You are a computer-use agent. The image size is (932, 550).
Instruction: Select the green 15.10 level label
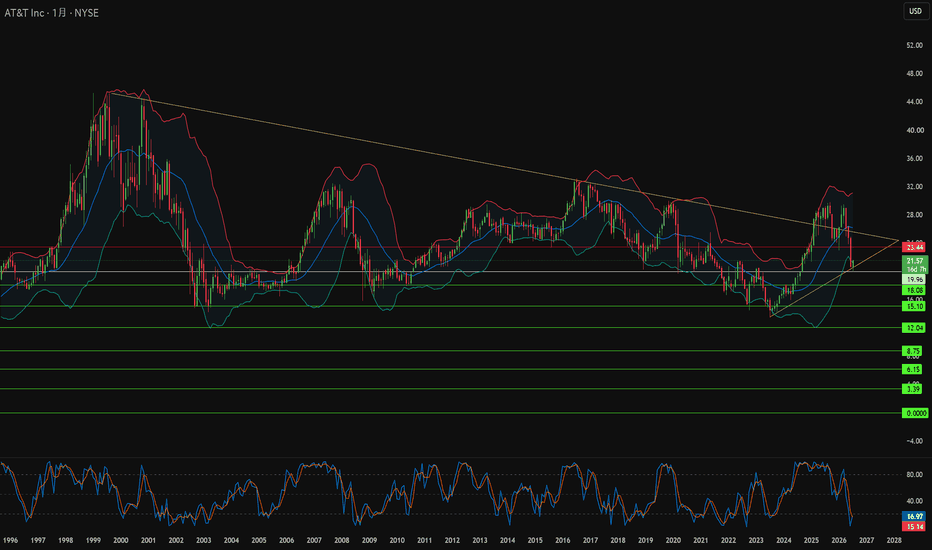click(x=914, y=306)
